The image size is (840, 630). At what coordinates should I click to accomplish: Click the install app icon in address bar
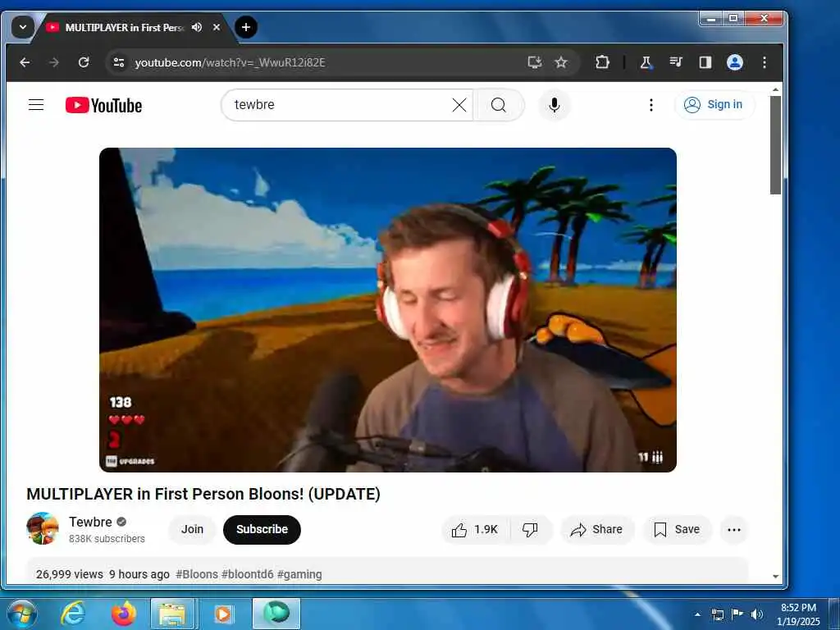pyautogui.click(x=534, y=62)
